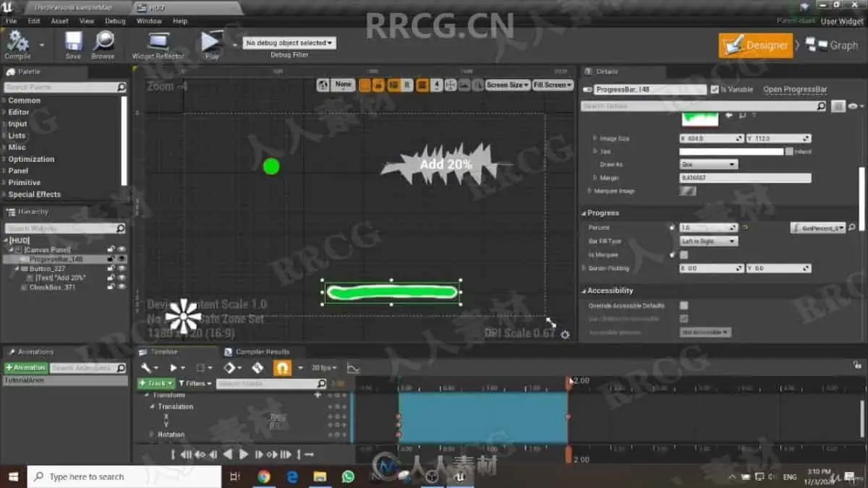This screenshot has height=488, width=868.
Task: Open the Fill Screen dropdown
Action: click(553, 85)
